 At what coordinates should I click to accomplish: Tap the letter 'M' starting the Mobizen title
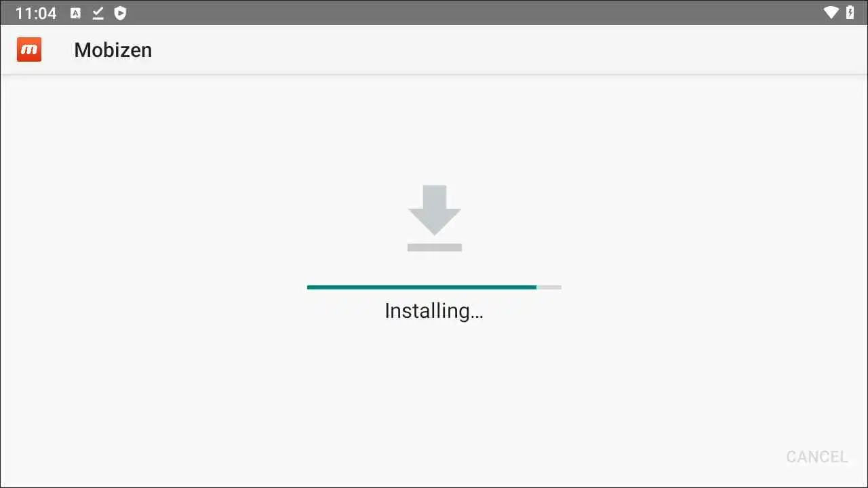pos(82,50)
